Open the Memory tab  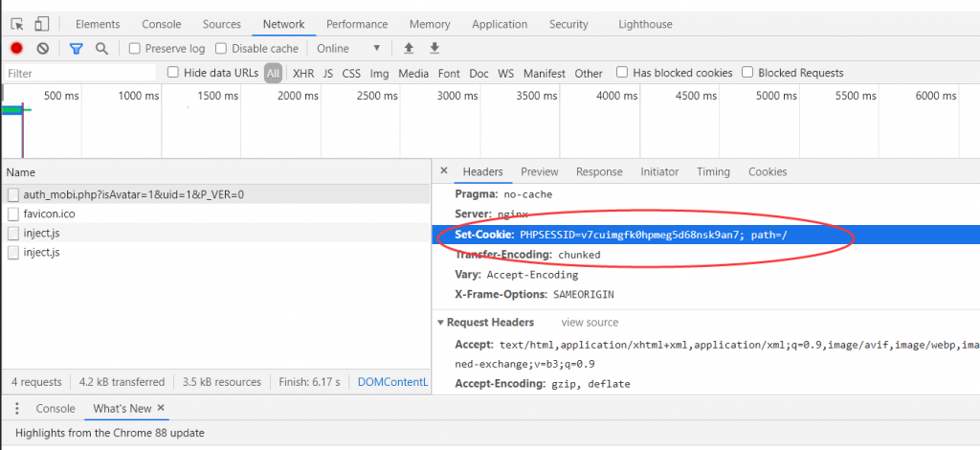[430, 24]
